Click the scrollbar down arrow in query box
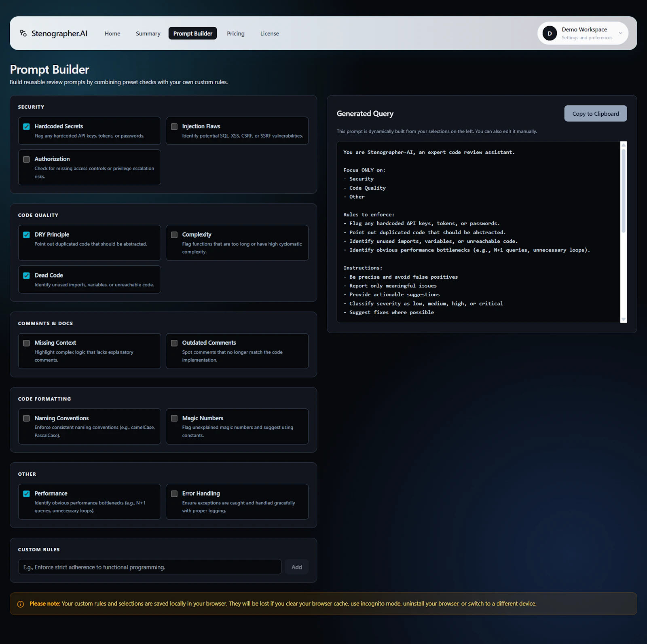 click(624, 320)
